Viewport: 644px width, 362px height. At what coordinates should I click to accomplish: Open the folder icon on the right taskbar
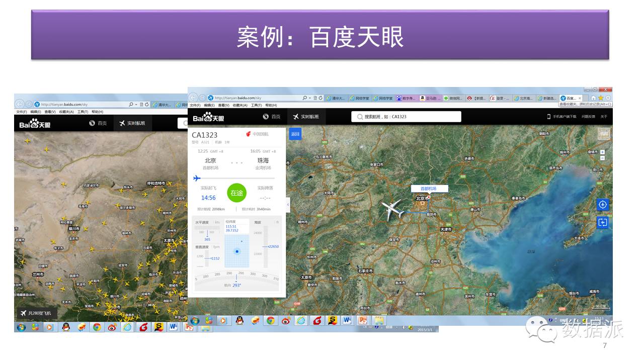coord(379,320)
